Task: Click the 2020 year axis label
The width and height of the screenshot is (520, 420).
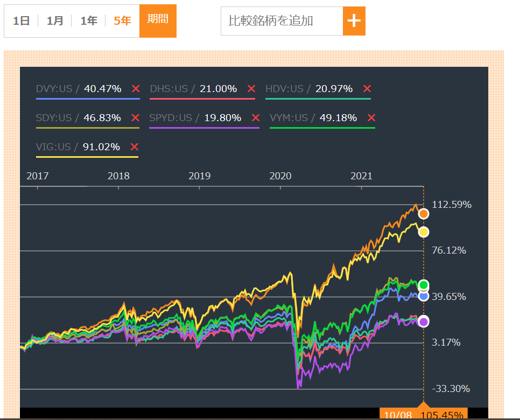Action: 280,176
